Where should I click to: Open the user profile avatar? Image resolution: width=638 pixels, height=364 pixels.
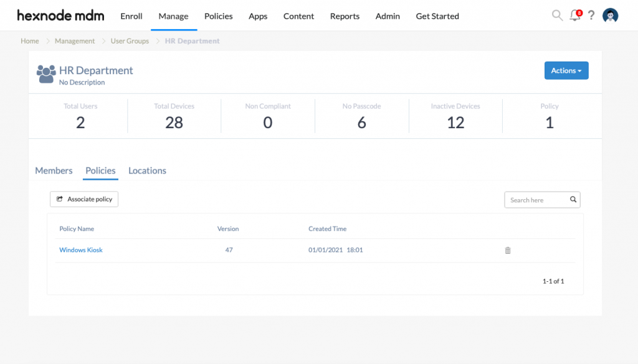point(610,16)
